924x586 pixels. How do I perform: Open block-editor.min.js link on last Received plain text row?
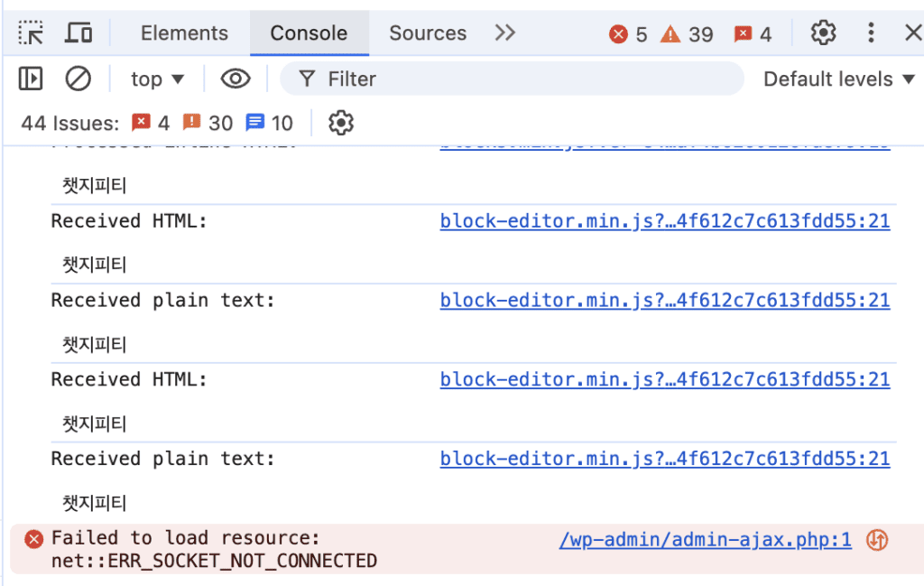(665, 459)
